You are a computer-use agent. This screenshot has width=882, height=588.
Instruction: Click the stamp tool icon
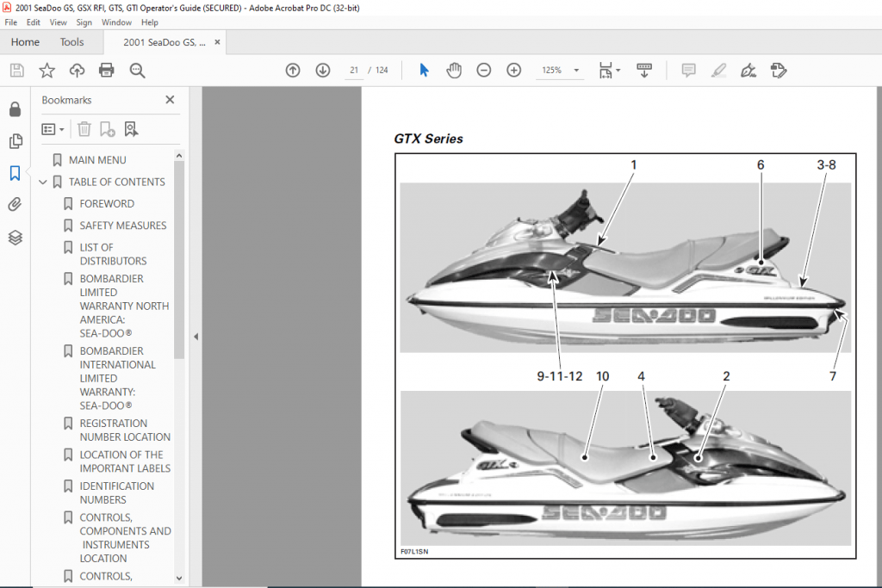pos(779,71)
